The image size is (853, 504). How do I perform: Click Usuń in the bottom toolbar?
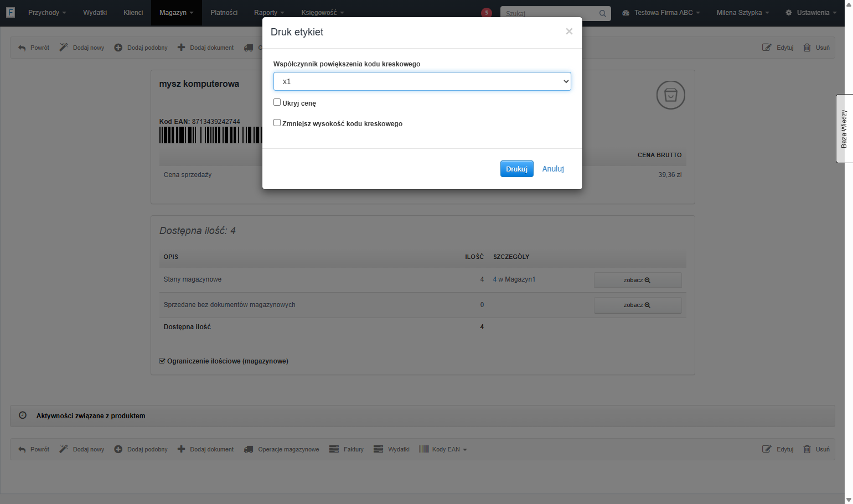816,449
